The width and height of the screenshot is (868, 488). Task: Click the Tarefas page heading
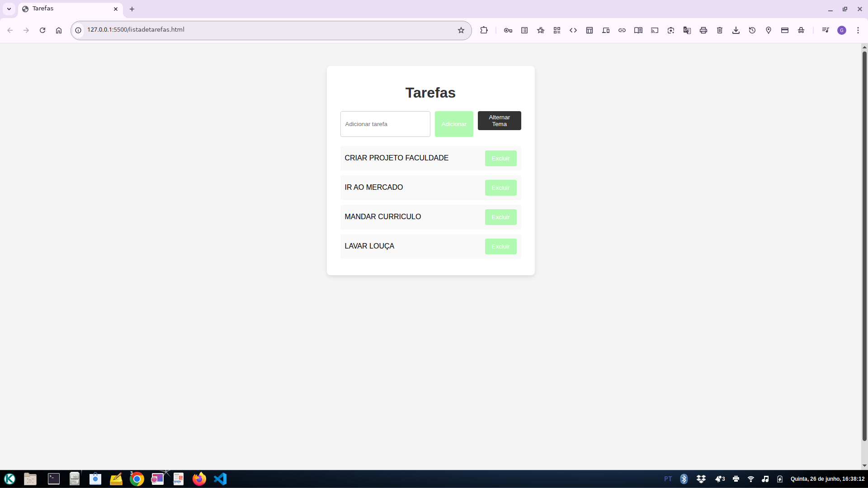tap(430, 93)
